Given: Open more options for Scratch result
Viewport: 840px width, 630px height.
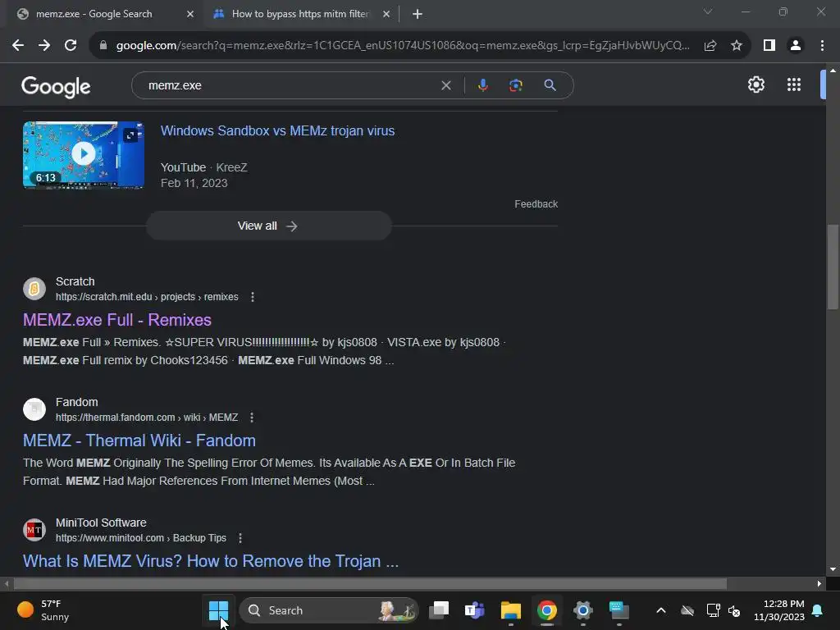Looking at the screenshot, I should (x=253, y=297).
